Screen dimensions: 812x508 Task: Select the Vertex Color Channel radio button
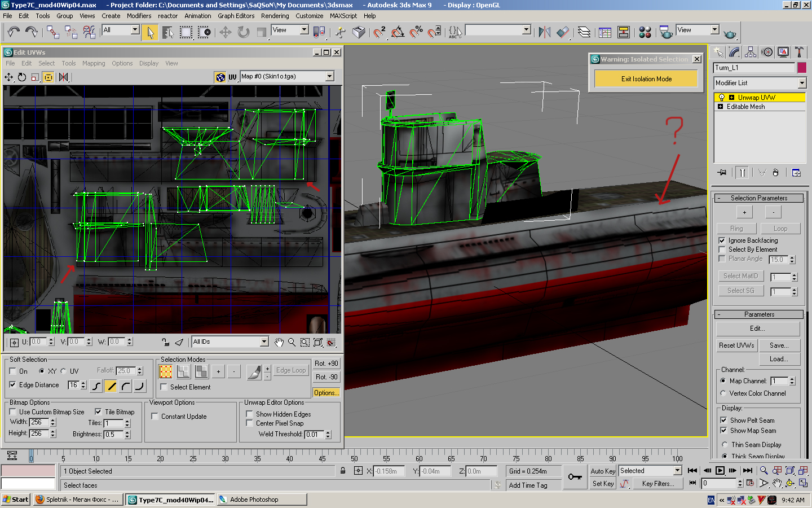click(x=723, y=393)
